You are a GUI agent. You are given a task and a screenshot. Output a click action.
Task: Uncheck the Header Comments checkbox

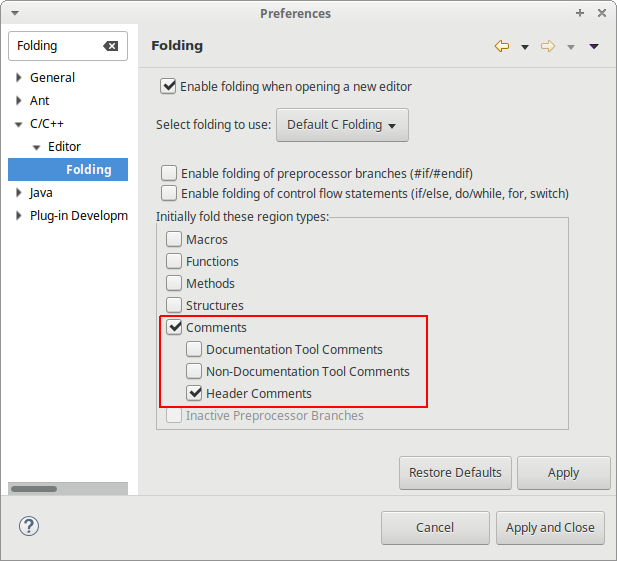194,393
